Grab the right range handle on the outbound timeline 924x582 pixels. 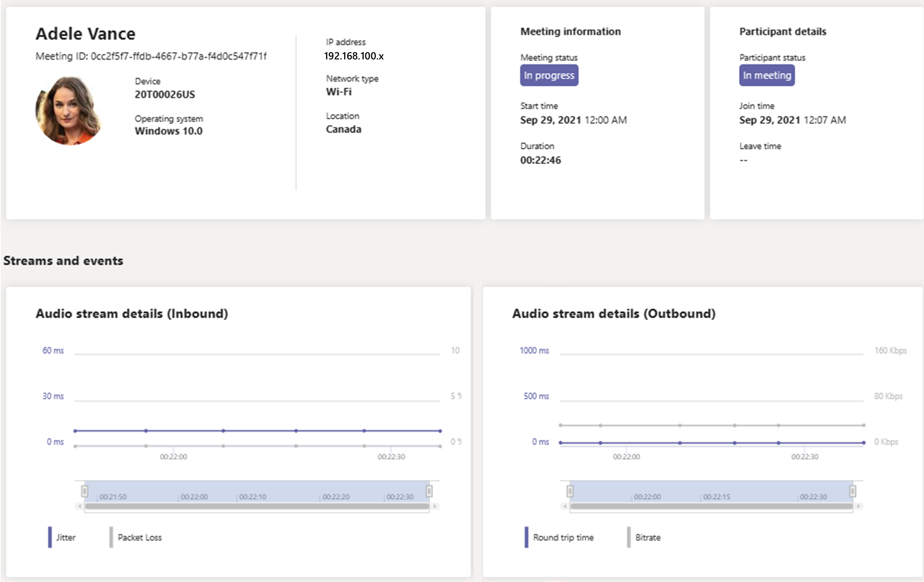pyautogui.click(x=854, y=491)
